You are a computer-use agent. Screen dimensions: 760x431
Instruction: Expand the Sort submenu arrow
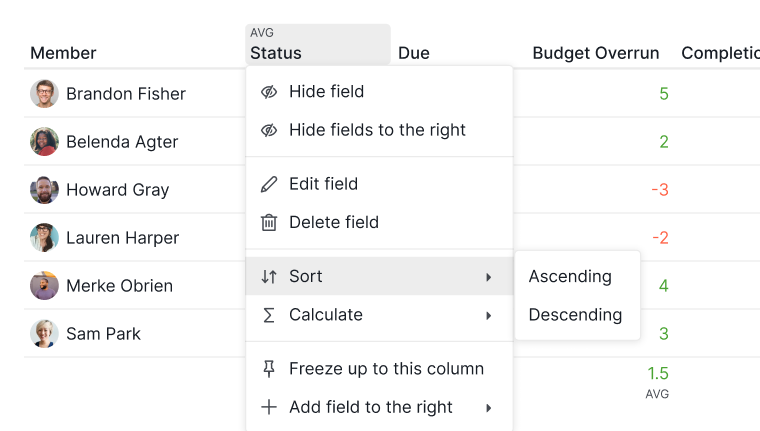point(489,277)
